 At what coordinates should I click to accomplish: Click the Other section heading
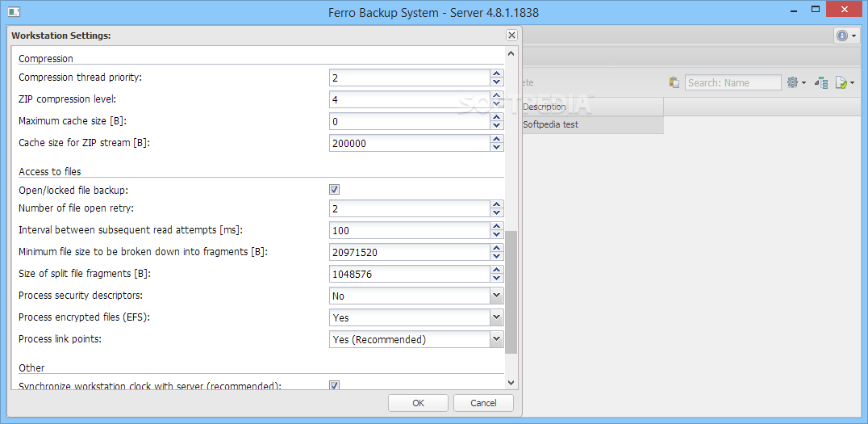31,367
